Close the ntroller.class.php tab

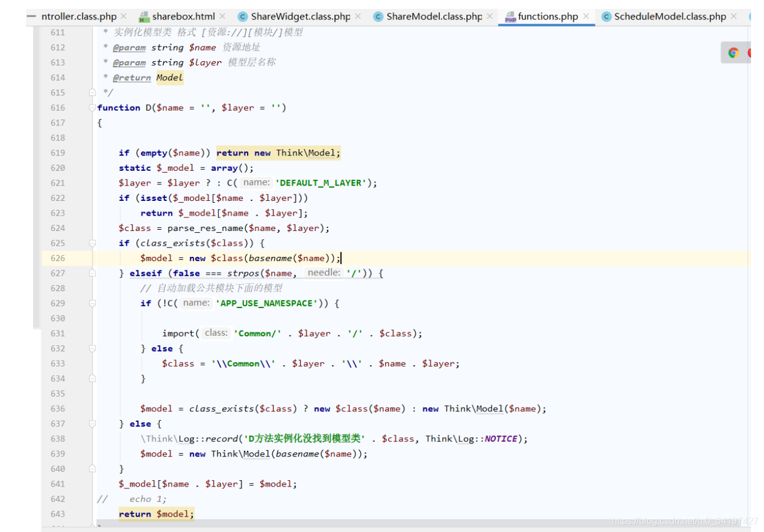click(123, 16)
